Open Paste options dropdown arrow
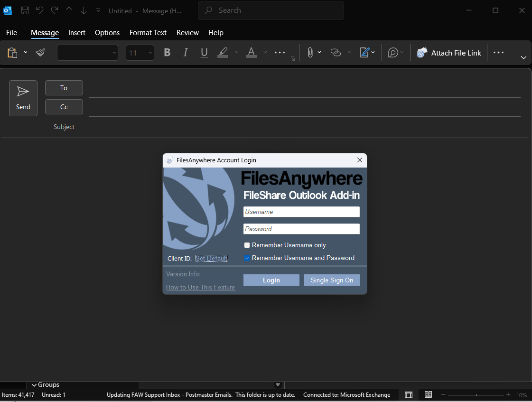Viewport: 532px width, 402px height. coord(26,53)
